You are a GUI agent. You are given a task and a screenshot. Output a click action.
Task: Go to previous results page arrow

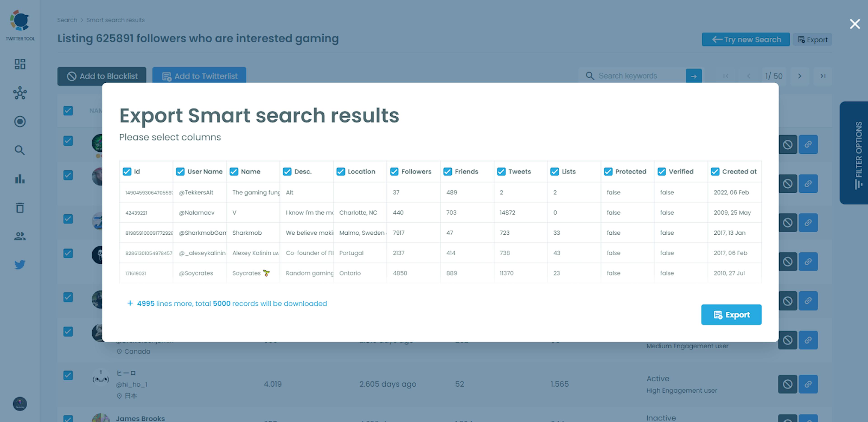748,76
